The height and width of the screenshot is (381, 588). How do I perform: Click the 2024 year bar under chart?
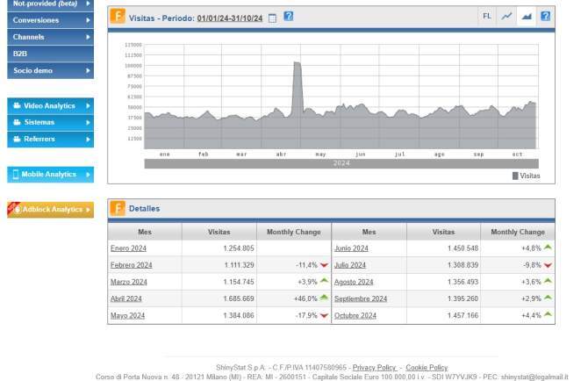coord(341,163)
